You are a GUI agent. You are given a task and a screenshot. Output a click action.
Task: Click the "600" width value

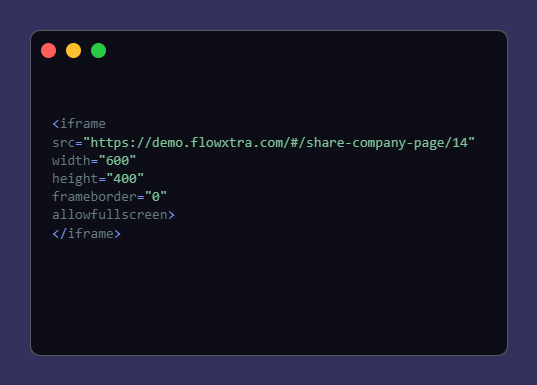(x=117, y=161)
